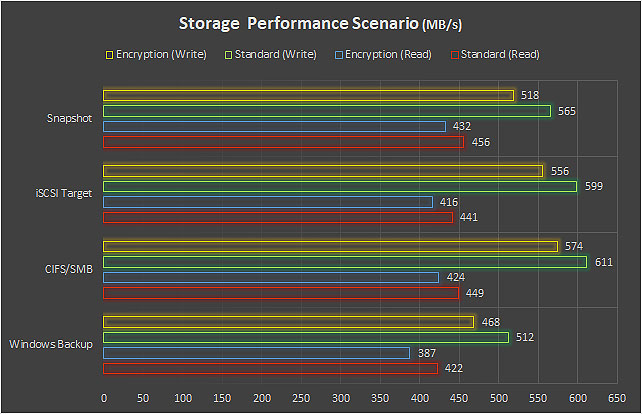Select the CIFS/SMB category label
This screenshot has height=414, width=642.
coord(69,269)
